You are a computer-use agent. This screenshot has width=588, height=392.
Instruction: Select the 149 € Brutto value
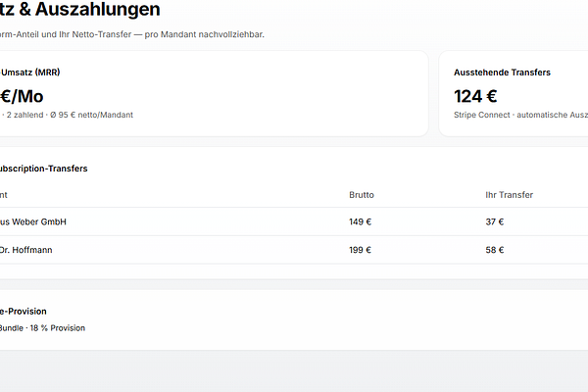pyautogui.click(x=360, y=221)
